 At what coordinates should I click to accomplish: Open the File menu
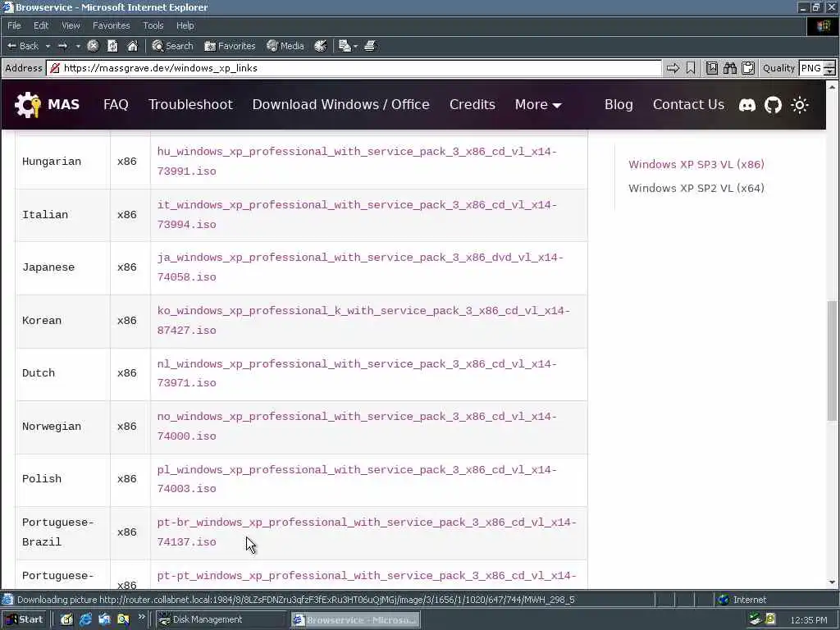(14, 25)
